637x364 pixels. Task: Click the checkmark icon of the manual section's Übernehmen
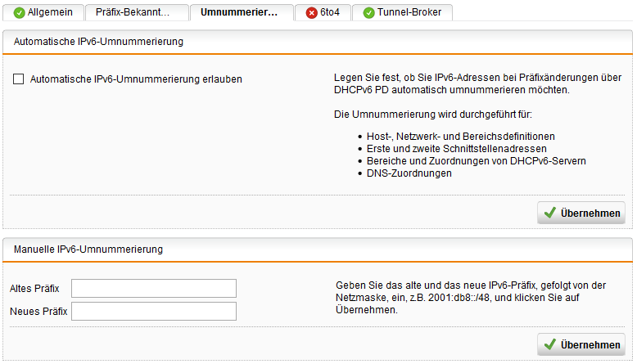tap(550, 344)
